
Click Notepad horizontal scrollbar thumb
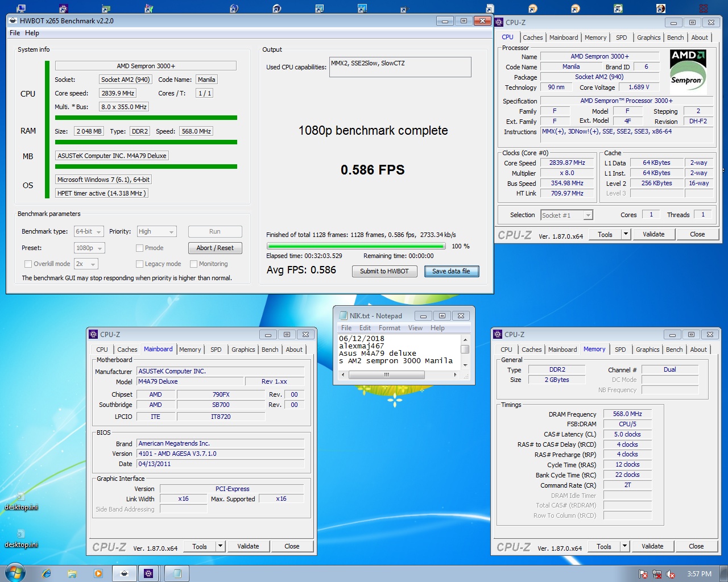click(387, 375)
